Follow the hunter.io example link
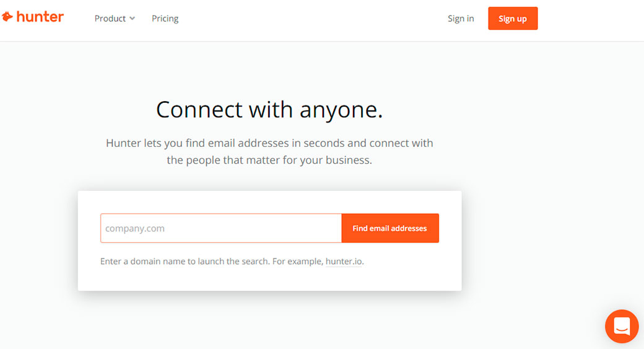644x349 pixels. pyautogui.click(x=344, y=262)
